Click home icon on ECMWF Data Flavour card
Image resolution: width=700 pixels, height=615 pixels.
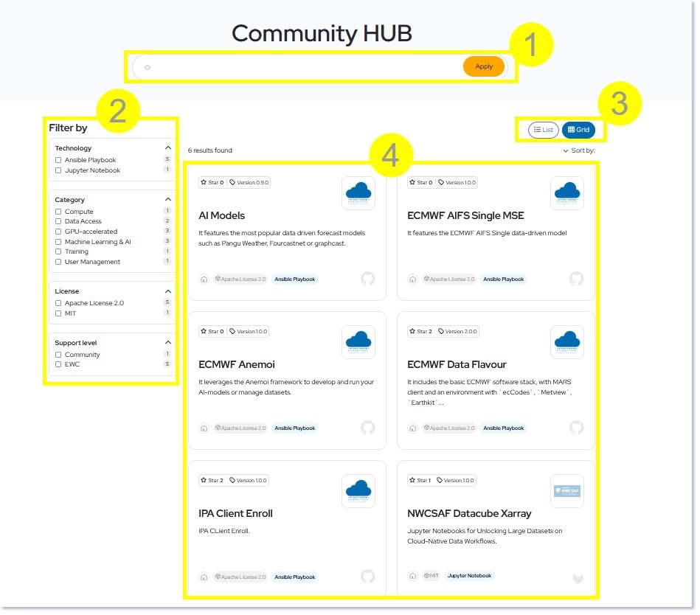point(413,429)
